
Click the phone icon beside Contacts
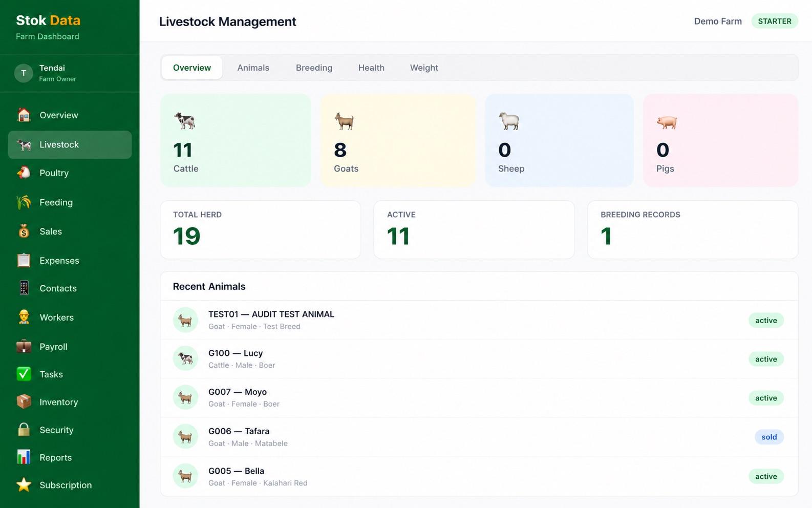(x=24, y=288)
